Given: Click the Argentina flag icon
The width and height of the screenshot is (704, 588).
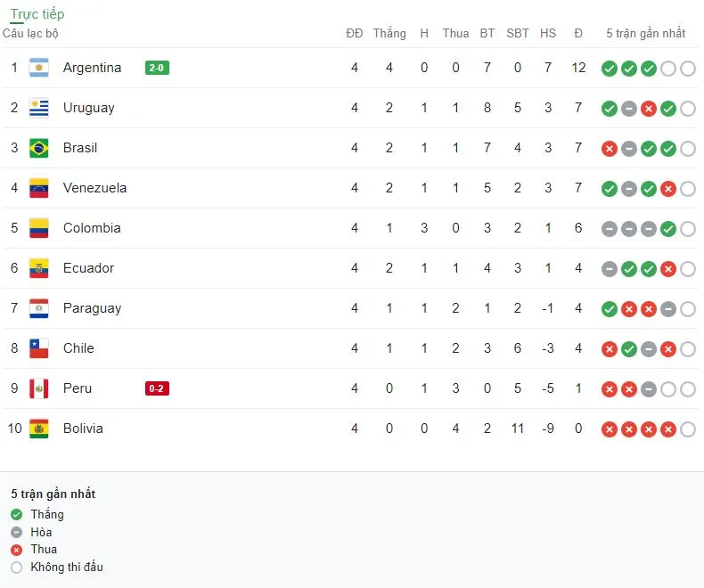Looking at the screenshot, I should [38, 68].
